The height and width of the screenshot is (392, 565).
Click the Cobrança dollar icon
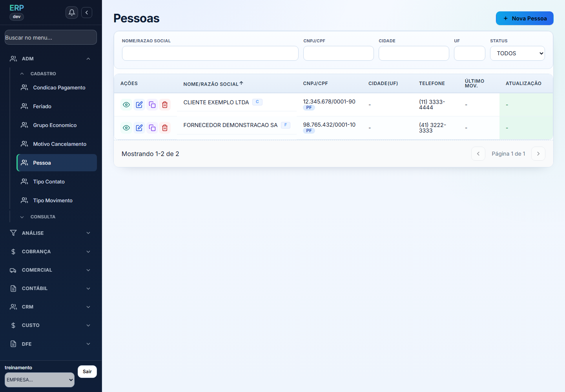click(13, 252)
